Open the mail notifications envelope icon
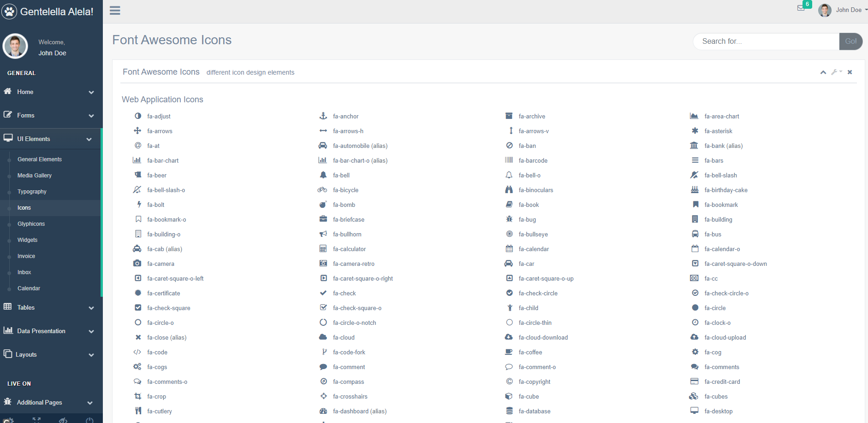868x423 pixels. [x=801, y=8]
